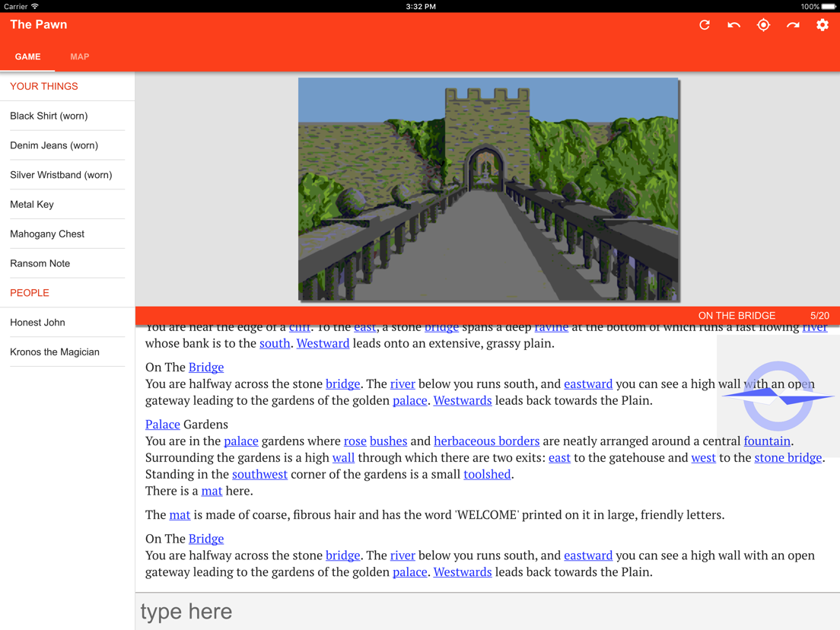
Task: Tap the crosshair target icon in toolbar
Action: (x=763, y=25)
